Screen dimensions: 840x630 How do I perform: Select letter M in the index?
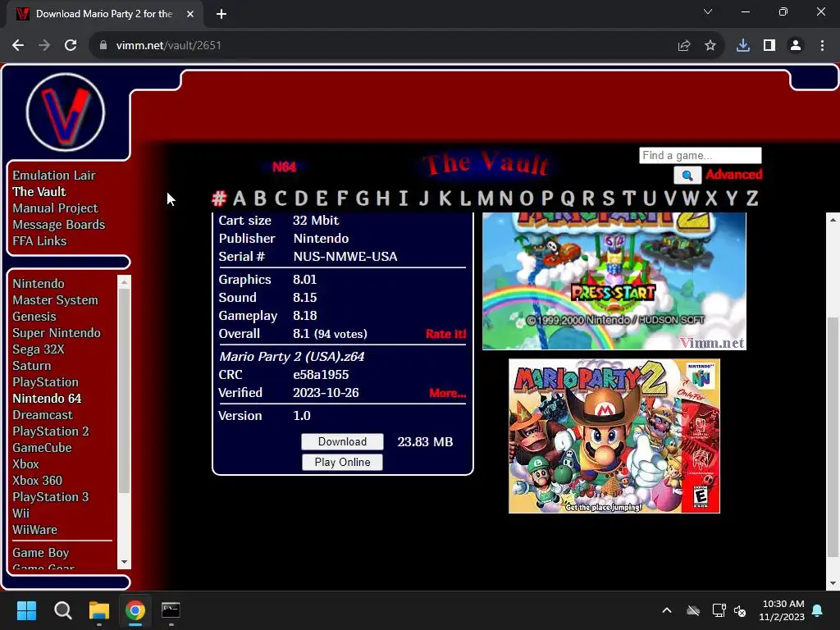[486, 199]
